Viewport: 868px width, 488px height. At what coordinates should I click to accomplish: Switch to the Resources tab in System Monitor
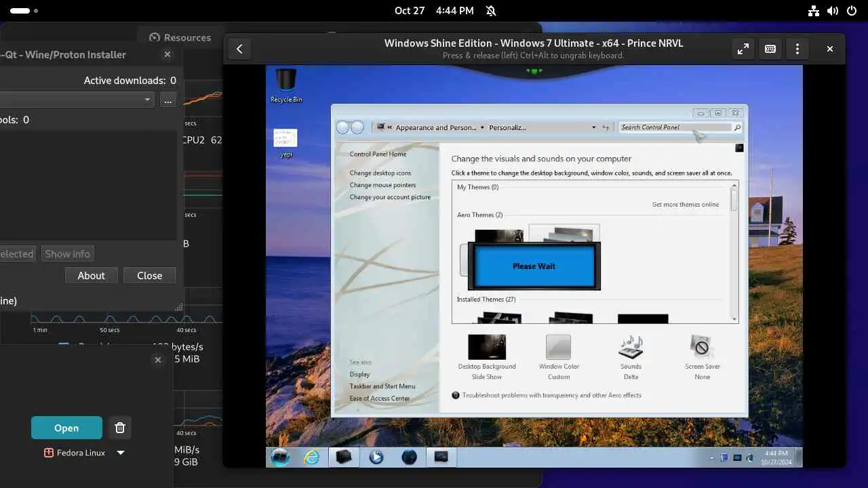click(180, 38)
